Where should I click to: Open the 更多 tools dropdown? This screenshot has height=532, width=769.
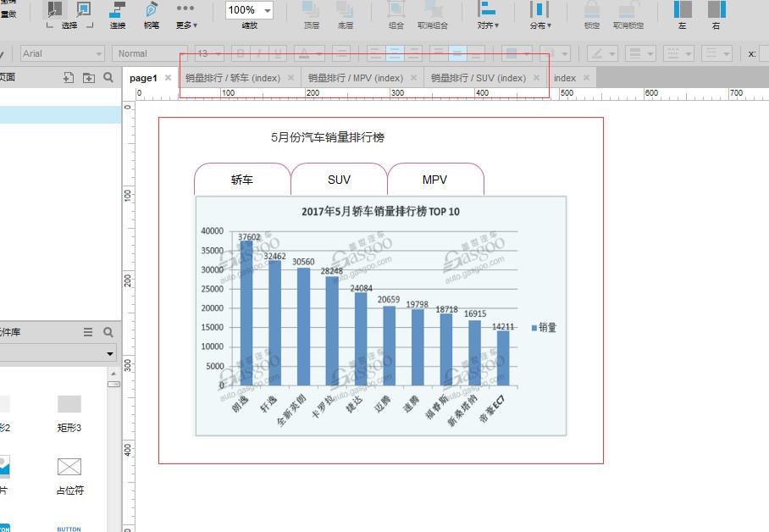(185, 14)
